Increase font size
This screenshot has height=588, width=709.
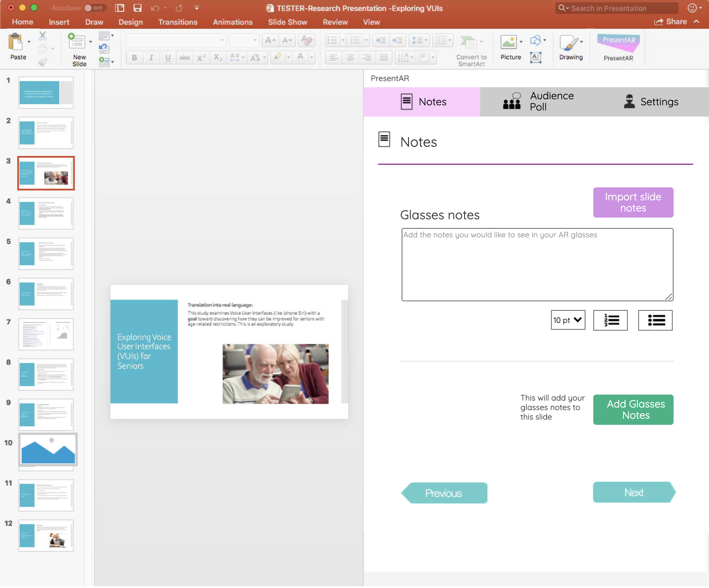[270, 40]
